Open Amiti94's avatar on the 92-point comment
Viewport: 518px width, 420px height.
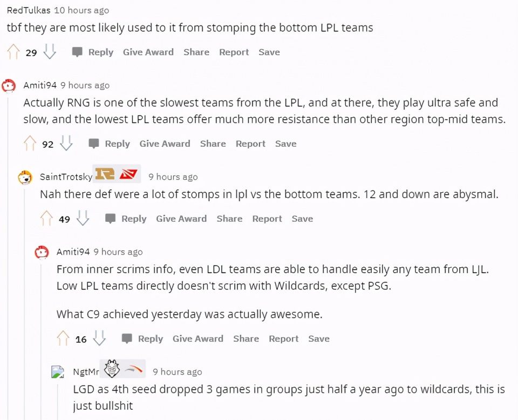pos(9,86)
